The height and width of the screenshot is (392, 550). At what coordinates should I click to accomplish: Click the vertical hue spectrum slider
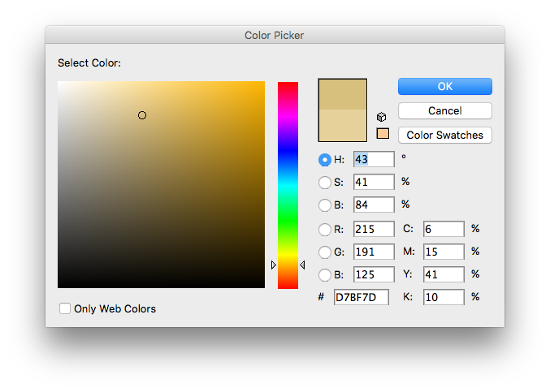click(x=288, y=185)
